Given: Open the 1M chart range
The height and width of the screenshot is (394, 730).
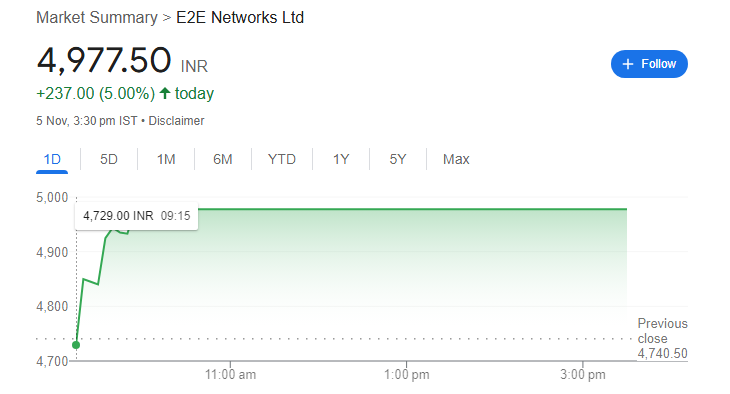Looking at the screenshot, I should [x=166, y=159].
